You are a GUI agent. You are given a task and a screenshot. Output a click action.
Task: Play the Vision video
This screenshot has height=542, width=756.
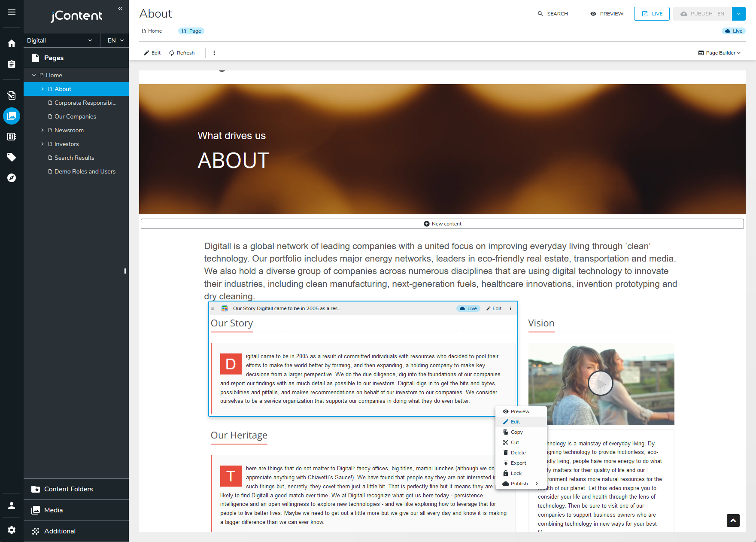[601, 384]
